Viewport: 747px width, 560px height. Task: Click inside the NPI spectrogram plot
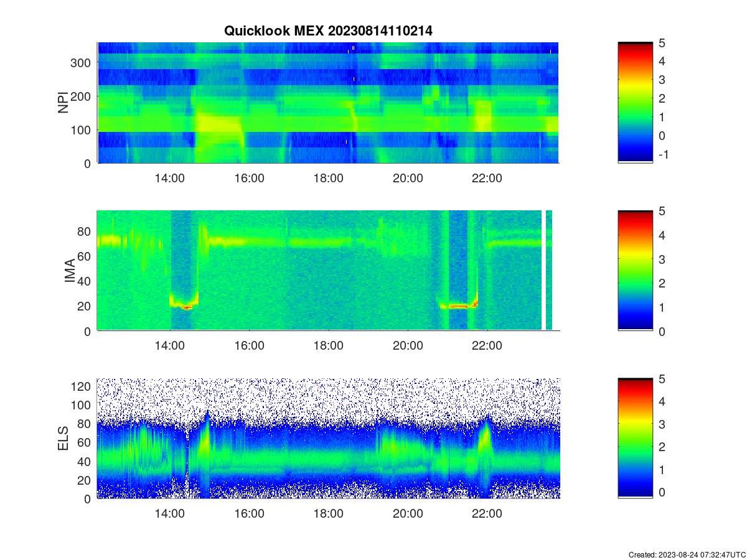tap(328, 103)
